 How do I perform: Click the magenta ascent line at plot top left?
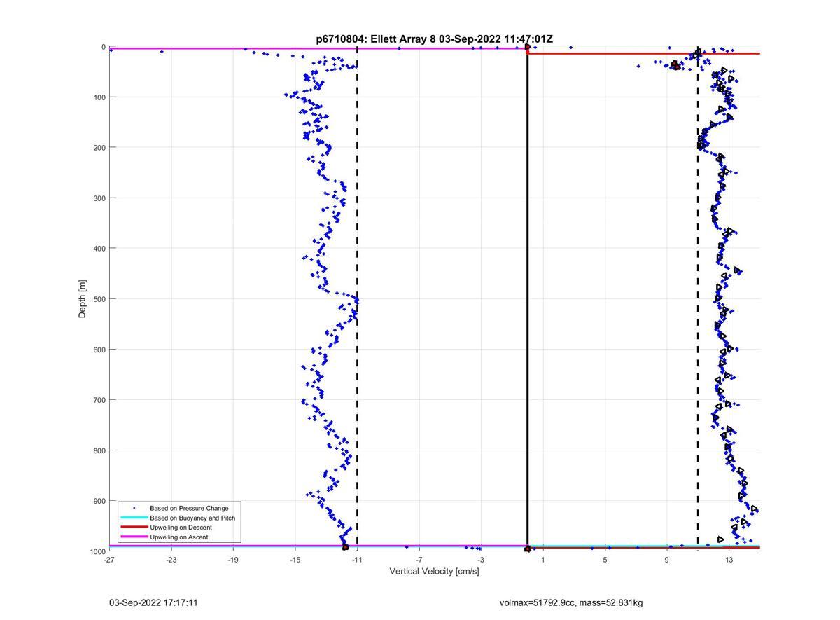(318, 48)
